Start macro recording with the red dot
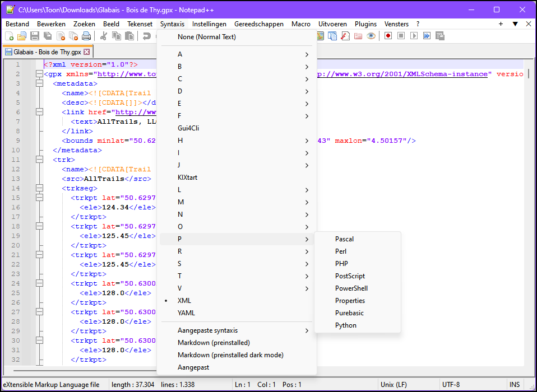This screenshot has width=537, height=392. (x=388, y=36)
